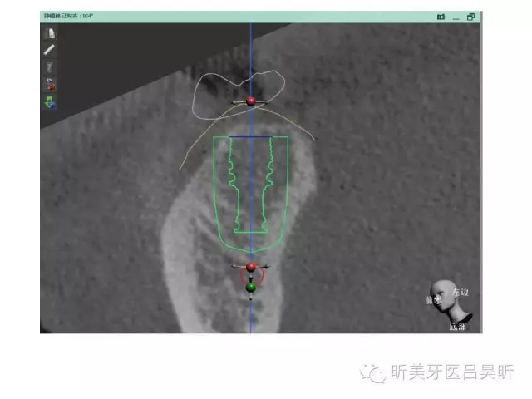This screenshot has width=532, height=399.
Task: Click the minimize button in title bar
Action: coord(456,17)
